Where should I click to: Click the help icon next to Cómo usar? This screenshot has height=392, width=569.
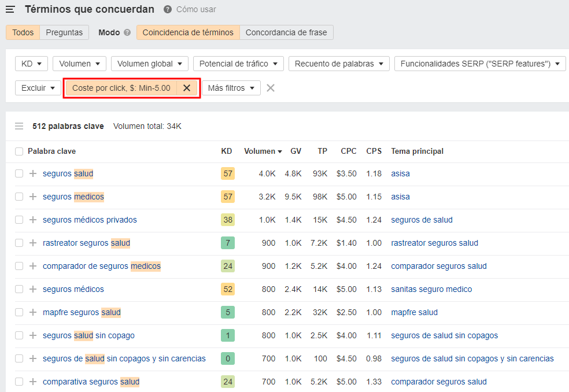click(168, 9)
